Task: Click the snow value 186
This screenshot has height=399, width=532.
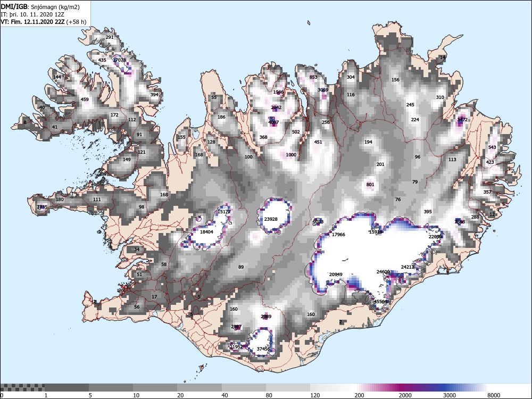Action: pyautogui.click(x=221, y=117)
